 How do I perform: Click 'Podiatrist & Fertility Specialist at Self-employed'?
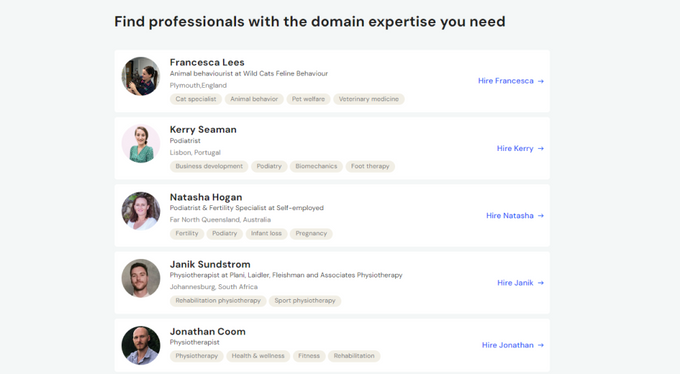click(x=246, y=208)
